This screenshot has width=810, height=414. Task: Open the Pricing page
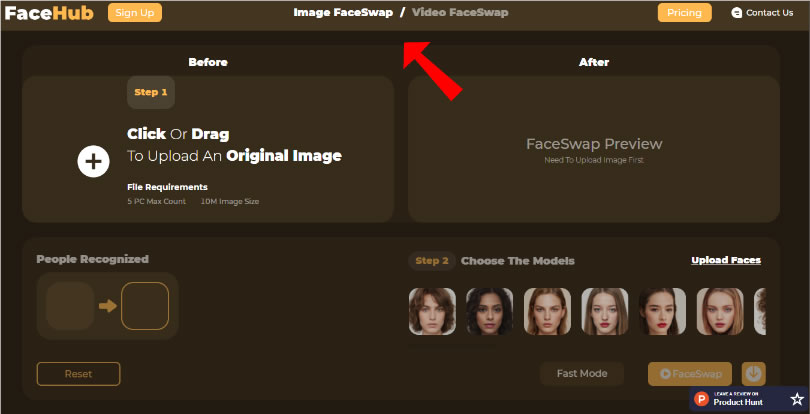coord(684,13)
